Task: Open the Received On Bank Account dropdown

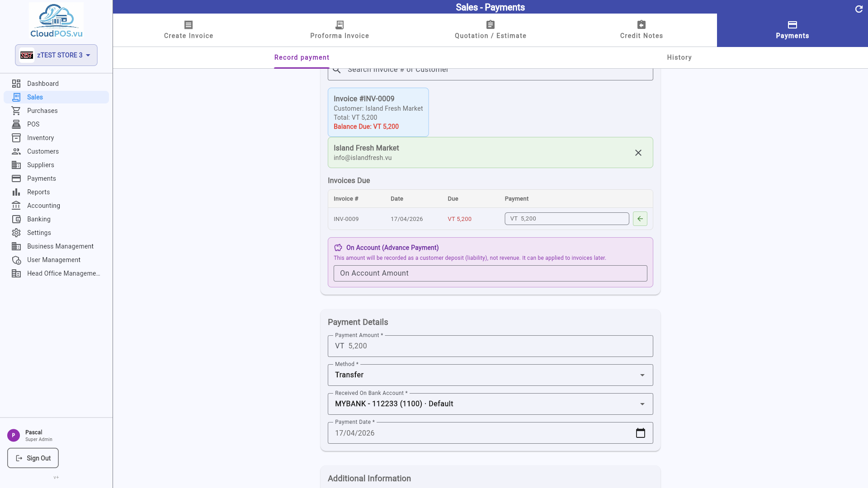Action: pyautogui.click(x=491, y=404)
